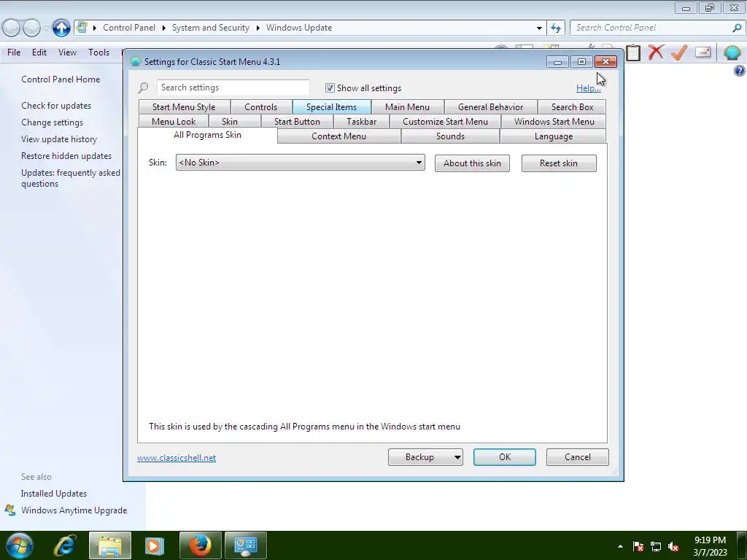Switch to Start Menu Style tab
This screenshot has height=560, width=747.
pyautogui.click(x=184, y=106)
